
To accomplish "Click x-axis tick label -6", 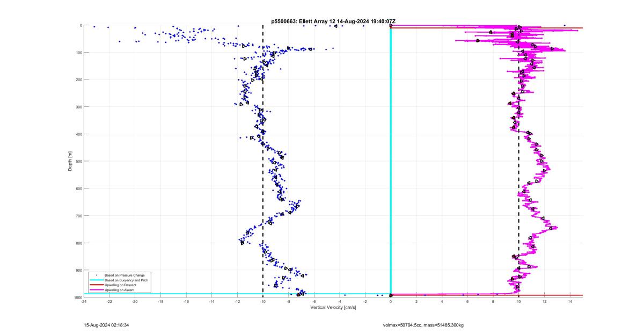I will pos(314,301).
